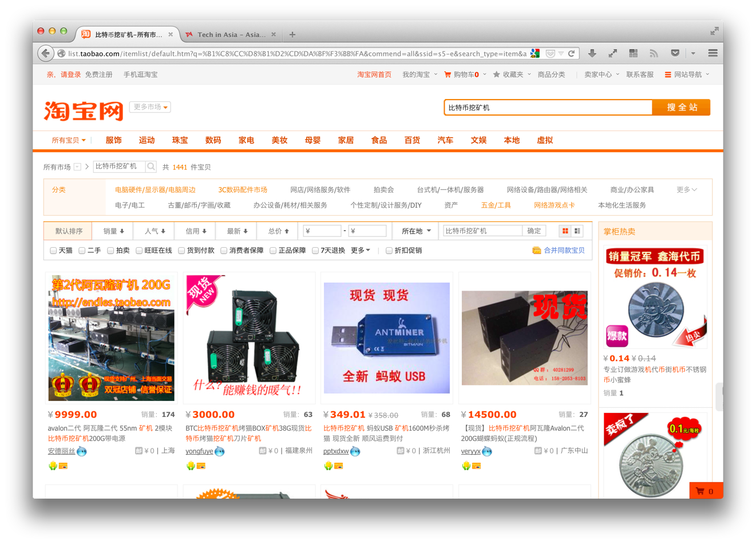Check the 二手 filter box
756x544 pixels.
pyautogui.click(x=82, y=251)
